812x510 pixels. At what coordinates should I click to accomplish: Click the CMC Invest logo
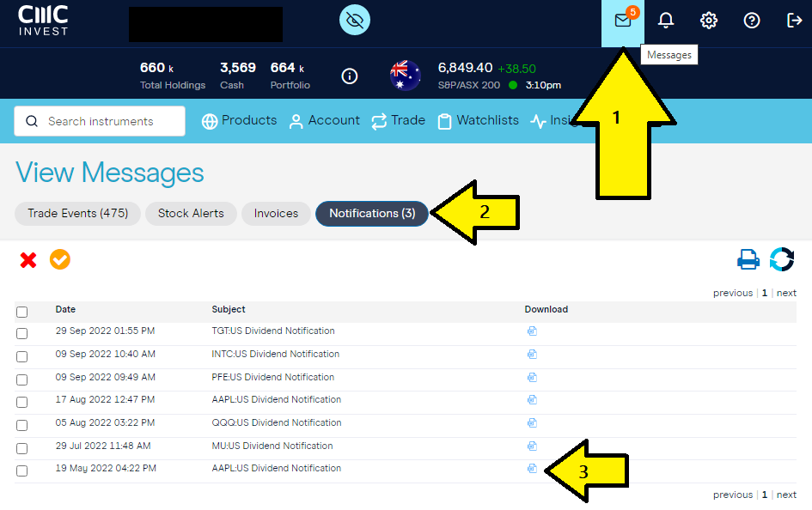[43, 21]
